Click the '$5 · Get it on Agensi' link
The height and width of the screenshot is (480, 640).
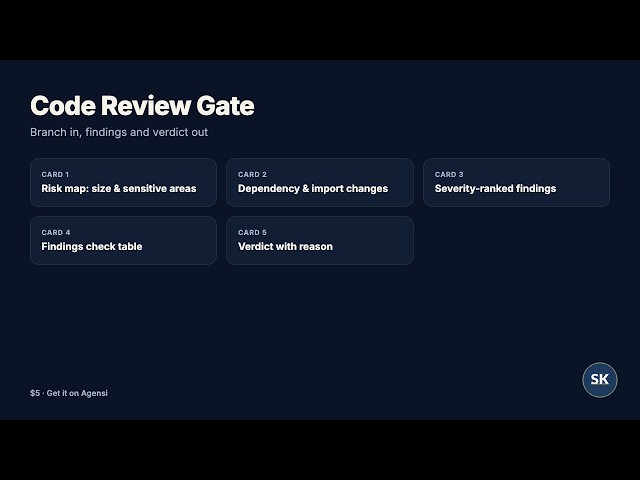pyautogui.click(x=69, y=393)
